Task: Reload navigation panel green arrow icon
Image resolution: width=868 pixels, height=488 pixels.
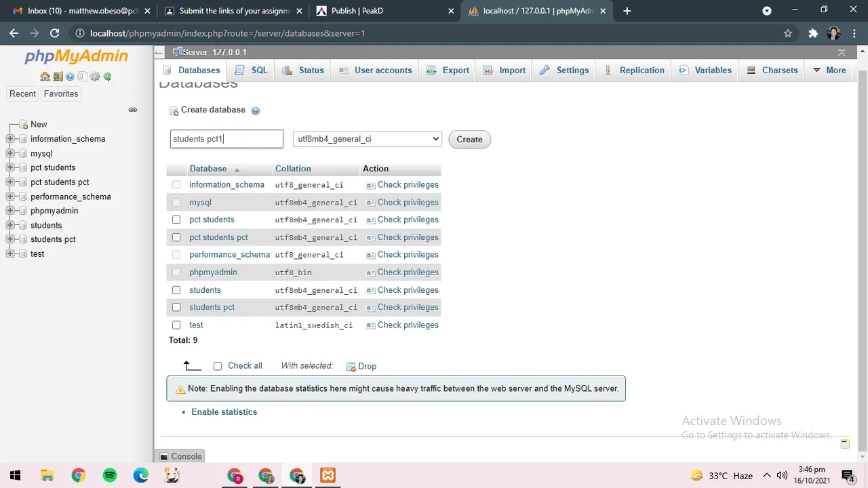Action: tap(107, 77)
